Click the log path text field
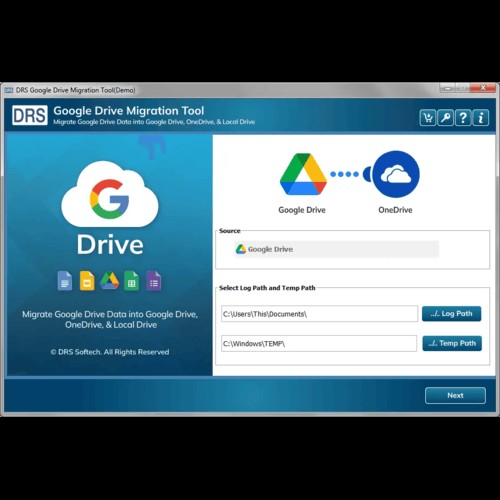The width and height of the screenshot is (500, 500). (x=319, y=314)
